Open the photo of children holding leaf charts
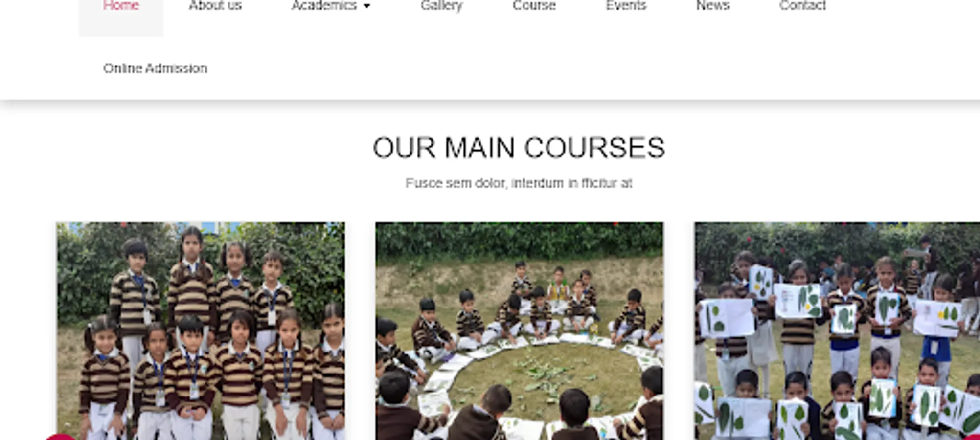 837,331
